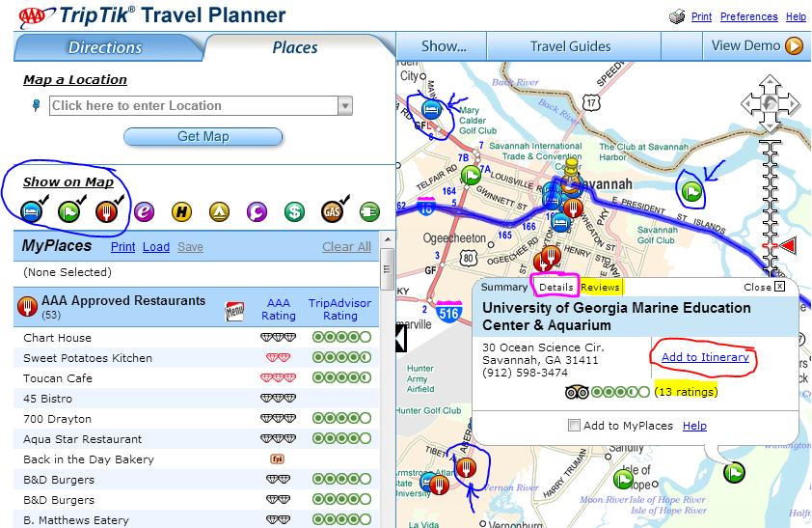Open the Menu icon in restaurants header
Image resolution: width=812 pixels, height=528 pixels.
(x=234, y=311)
